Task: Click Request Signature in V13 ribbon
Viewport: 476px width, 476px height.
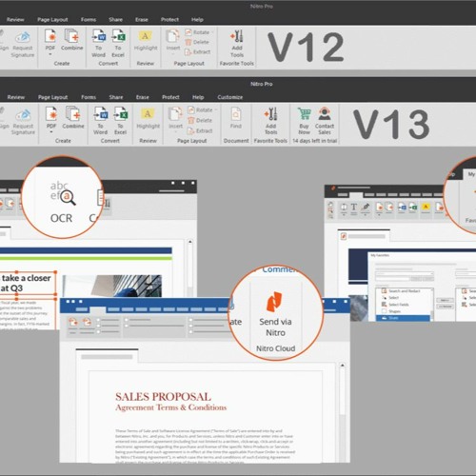Action: tap(23, 121)
